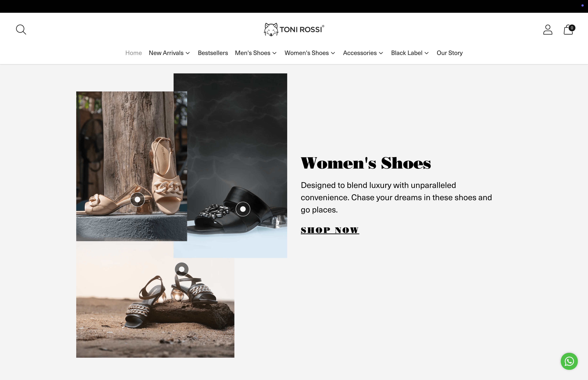Click the Toni Rossi wolf logo

point(294,30)
